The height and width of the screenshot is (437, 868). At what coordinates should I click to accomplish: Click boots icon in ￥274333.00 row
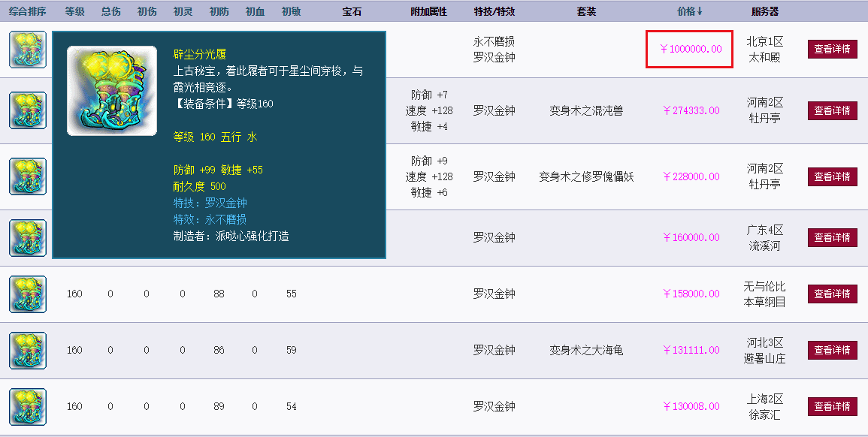tap(28, 110)
